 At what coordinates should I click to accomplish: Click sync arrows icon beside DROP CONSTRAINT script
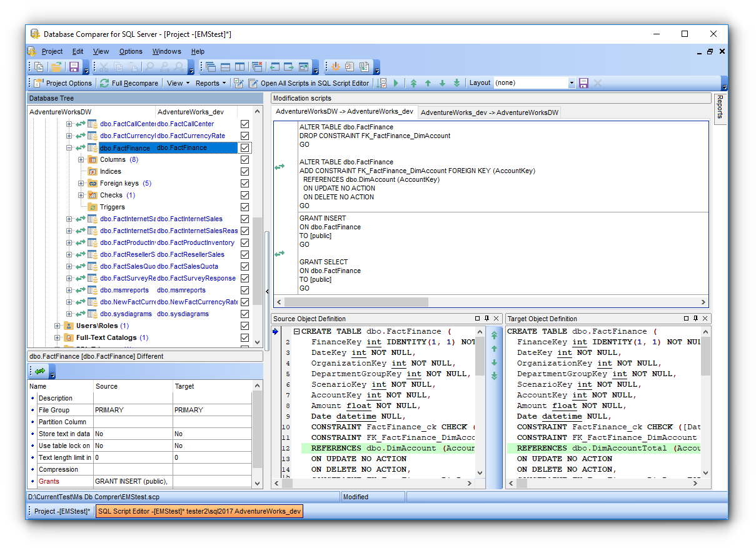point(280,167)
